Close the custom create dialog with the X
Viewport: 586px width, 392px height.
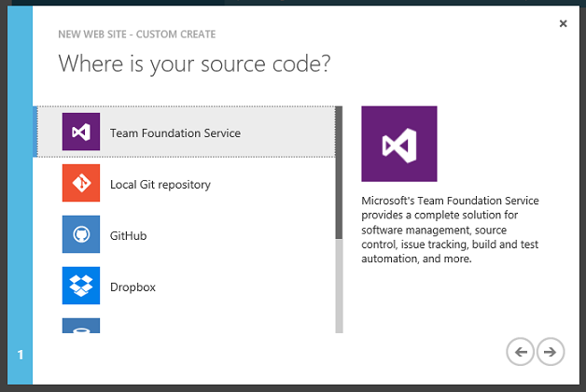pyautogui.click(x=564, y=23)
